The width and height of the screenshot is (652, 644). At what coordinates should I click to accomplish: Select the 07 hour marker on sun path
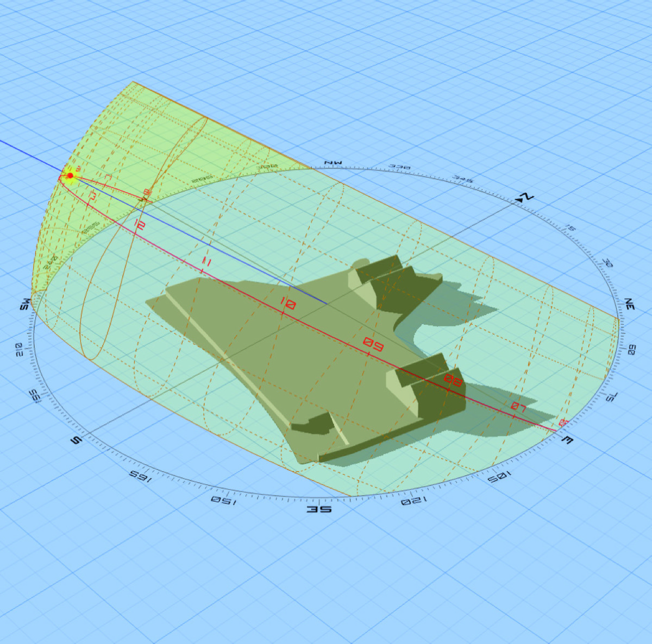click(519, 408)
